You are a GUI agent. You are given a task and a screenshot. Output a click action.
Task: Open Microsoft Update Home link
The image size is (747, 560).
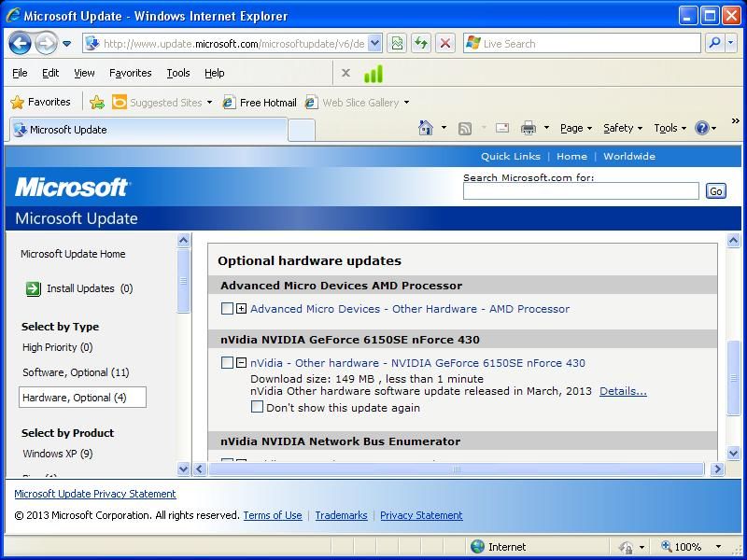click(73, 254)
